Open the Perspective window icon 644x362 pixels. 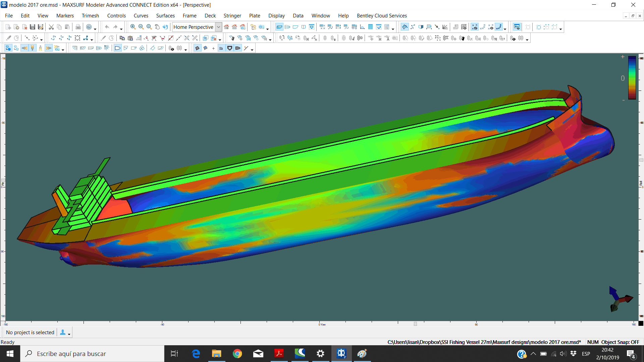[279, 27]
